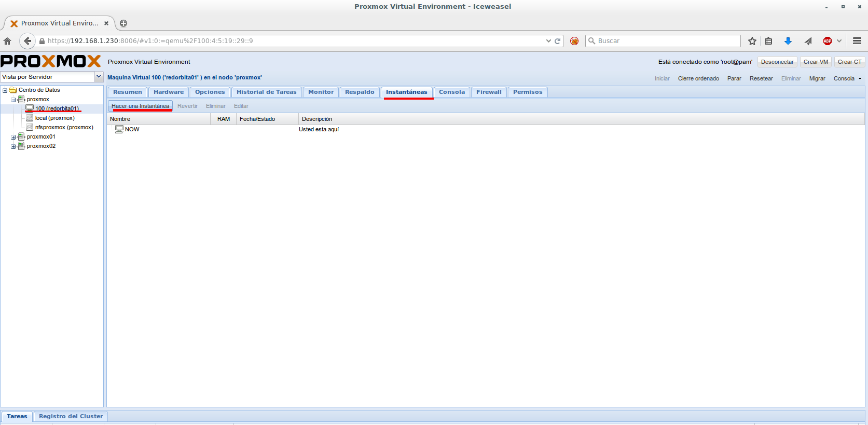This screenshot has width=868, height=425.
Task: Expand the proxmox01 node
Action: 13,137
